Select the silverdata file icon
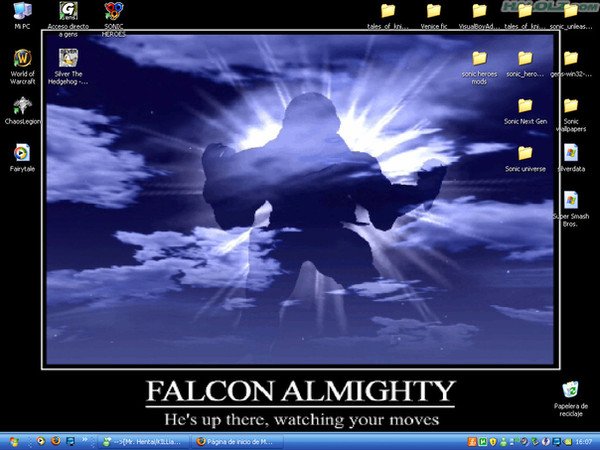 point(571,158)
